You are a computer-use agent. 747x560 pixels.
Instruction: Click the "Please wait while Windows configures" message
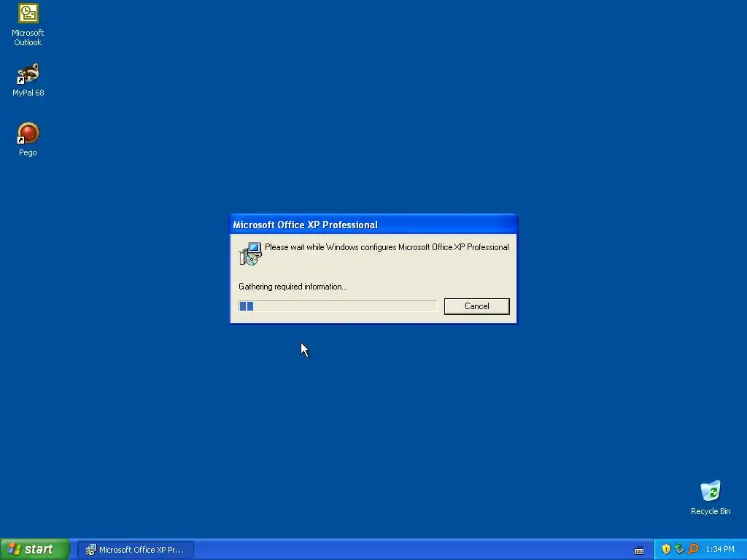click(x=387, y=247)
